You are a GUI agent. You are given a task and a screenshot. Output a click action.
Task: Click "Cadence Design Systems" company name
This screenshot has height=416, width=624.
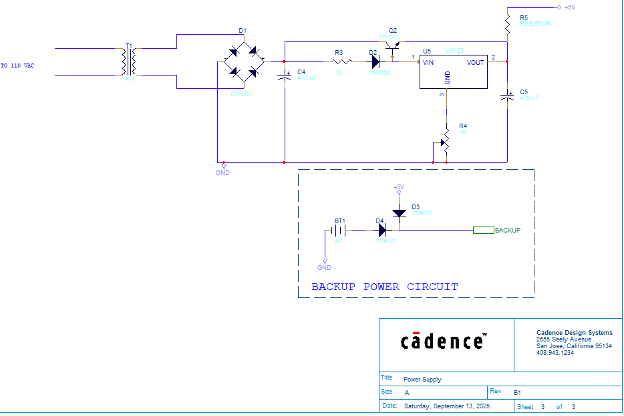tap(574, 332)
